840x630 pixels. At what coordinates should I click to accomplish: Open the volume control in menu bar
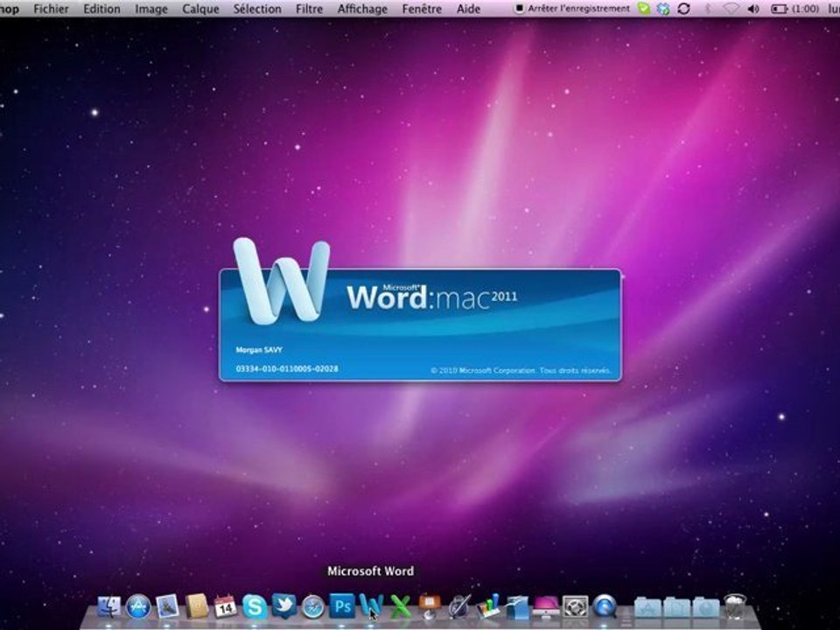point(753,9)
